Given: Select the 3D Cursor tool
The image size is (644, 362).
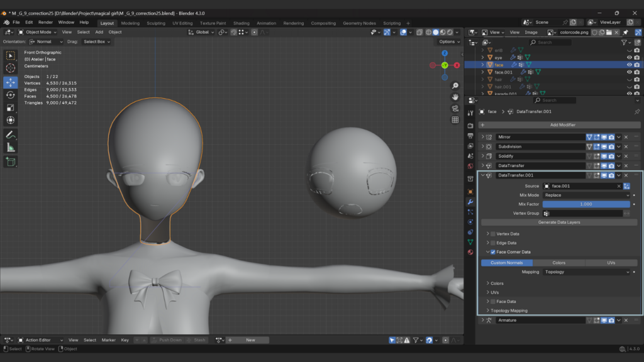Looking at the screenshot, I should tap(10, 68).
